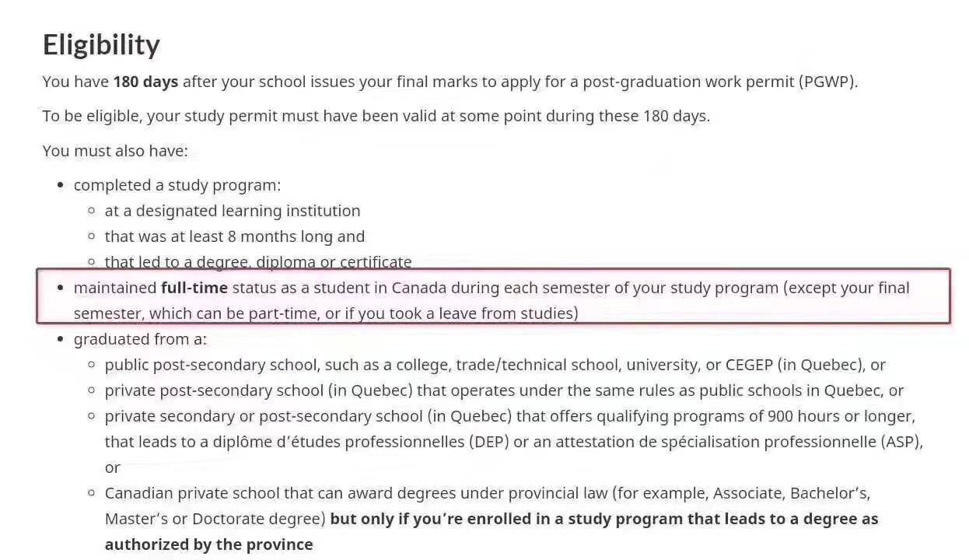Click the study permit validity sentence
Image resolution: width=969 pixels, height=560 pixels.
[x=376, y=116]
